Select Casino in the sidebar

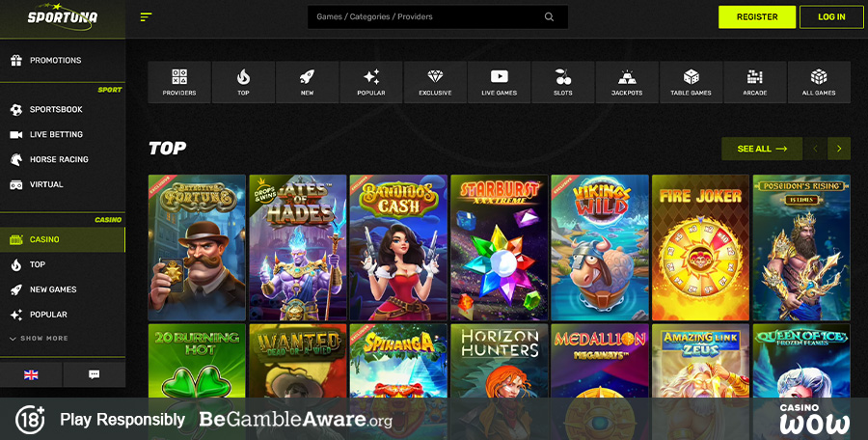[x=63, y=239]
